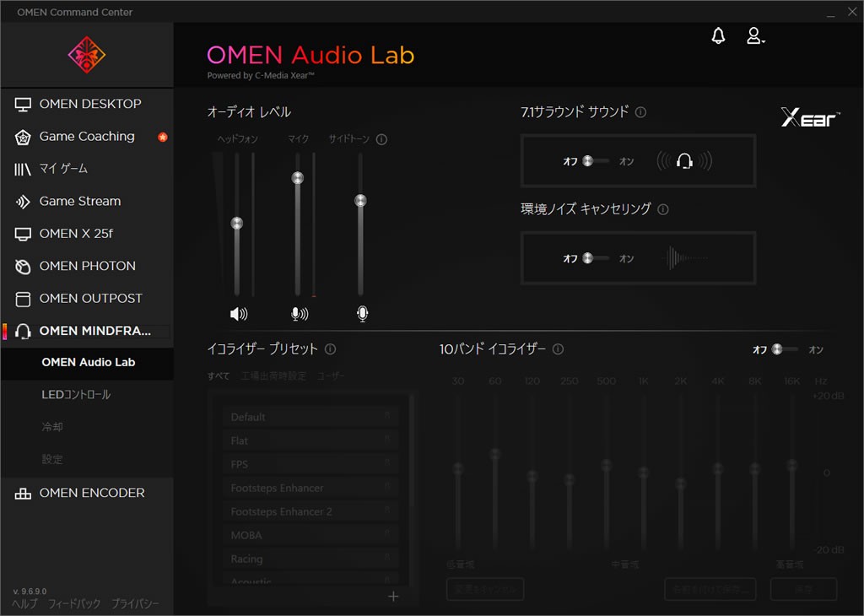This screenshot has height=616, width=864.
Task: Toggle 7.1 surround sound switch
Action: pyautogui.click(x=597, y=161)
